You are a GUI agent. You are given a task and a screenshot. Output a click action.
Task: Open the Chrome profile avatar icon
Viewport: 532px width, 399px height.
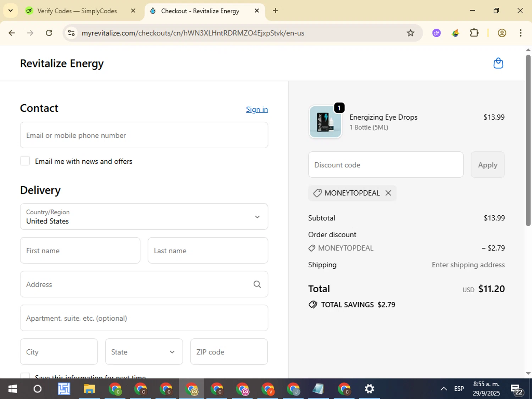coord(502,33)
